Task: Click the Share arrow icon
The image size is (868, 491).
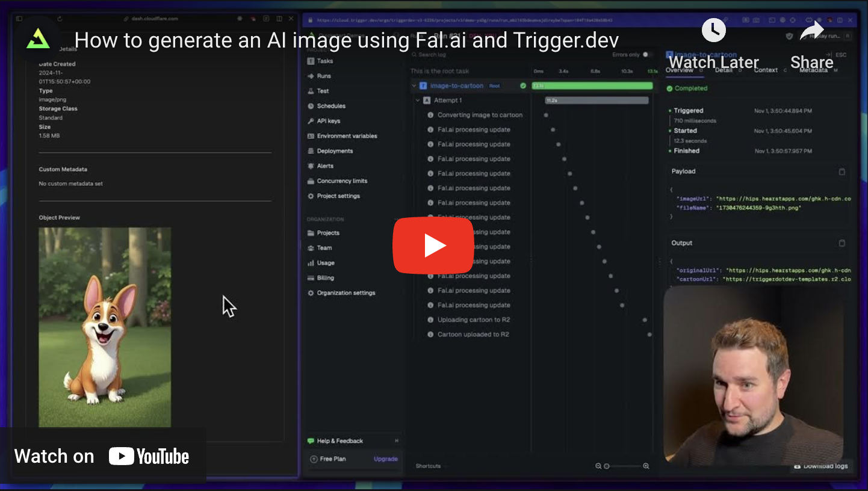Action: click(811, 31)
